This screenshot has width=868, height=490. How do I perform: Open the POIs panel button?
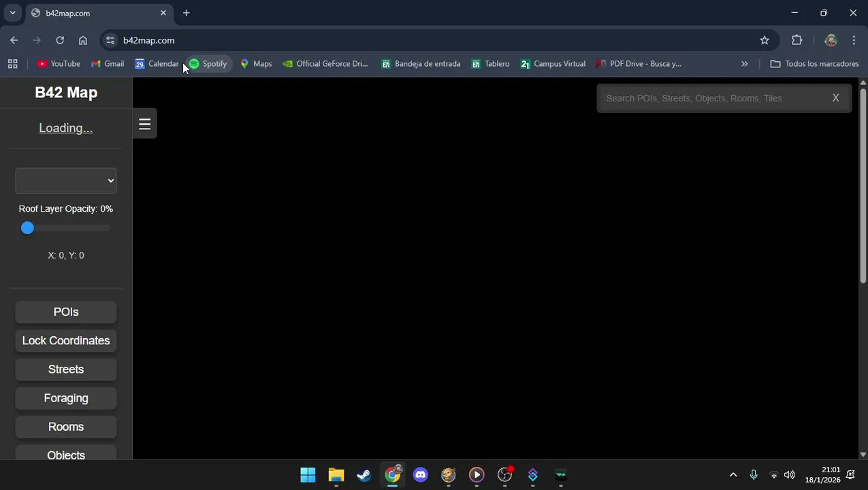[x=66, y=312]
